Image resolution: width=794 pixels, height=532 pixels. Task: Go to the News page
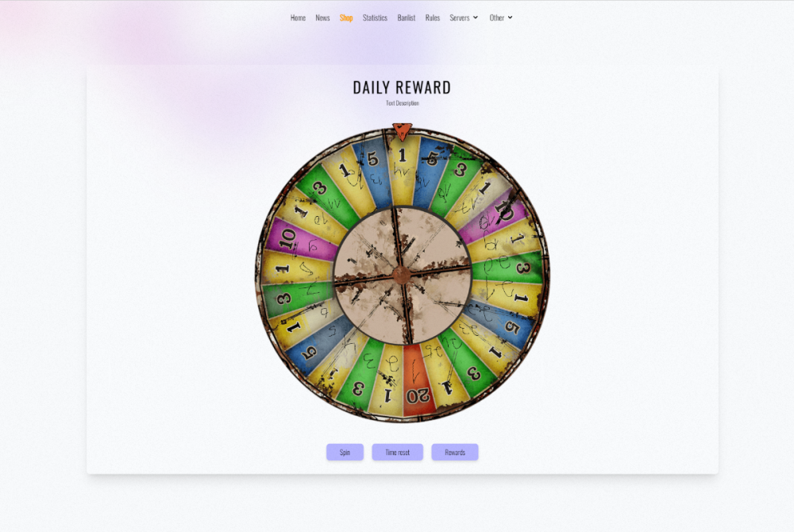[322, 17]
